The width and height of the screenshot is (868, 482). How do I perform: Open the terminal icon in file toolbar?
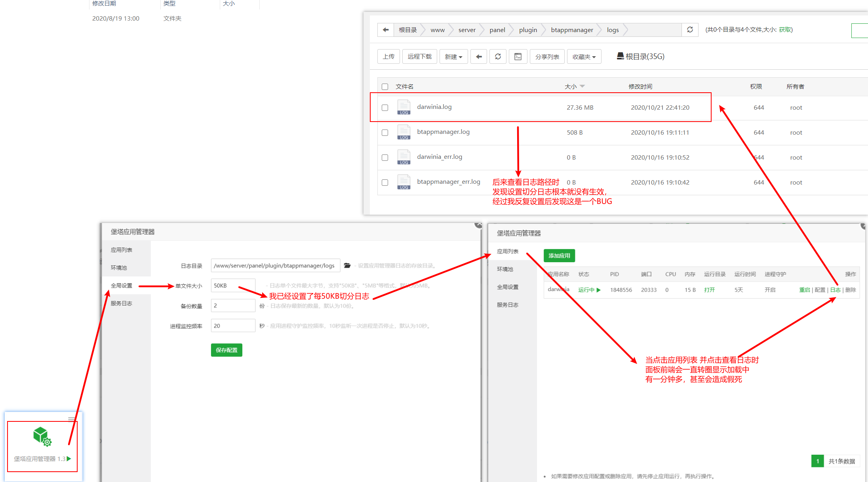tap(518, 57)
